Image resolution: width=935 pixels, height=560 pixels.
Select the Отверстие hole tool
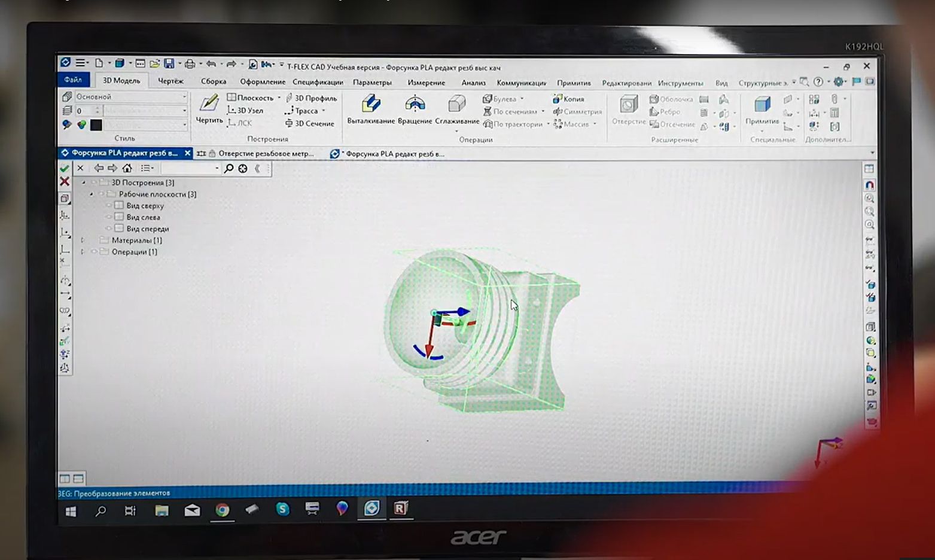[629, 109]
